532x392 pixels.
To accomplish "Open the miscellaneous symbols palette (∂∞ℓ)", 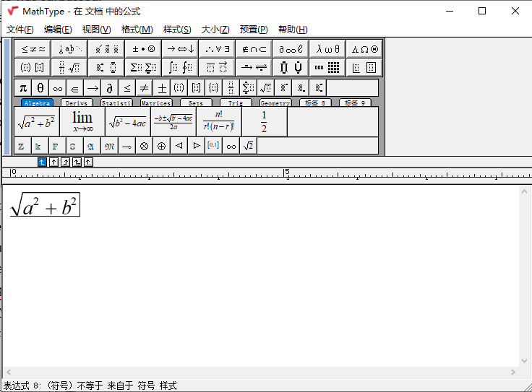I will 291,49.
